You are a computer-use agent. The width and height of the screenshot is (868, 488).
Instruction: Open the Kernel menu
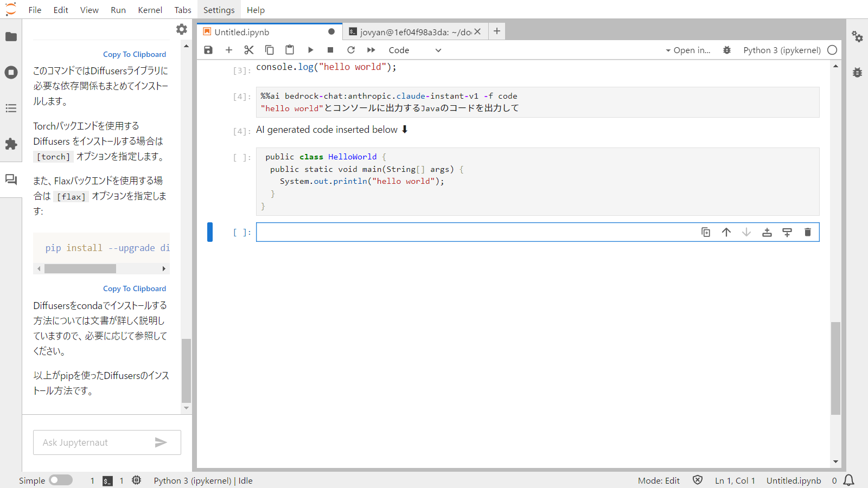coord(150,10)
